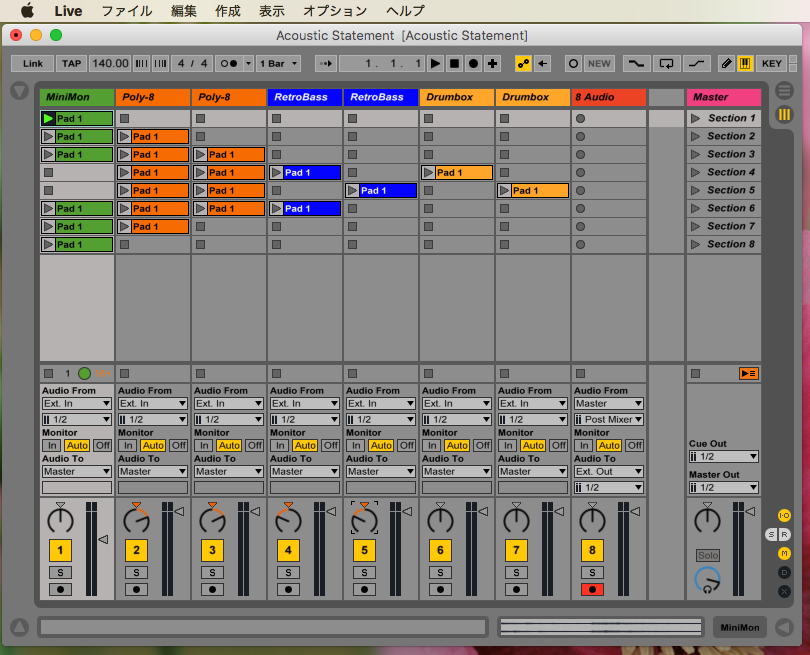
Task: Open Cue Out 1/2 dropdown
Action: click(x=723, y=457)
